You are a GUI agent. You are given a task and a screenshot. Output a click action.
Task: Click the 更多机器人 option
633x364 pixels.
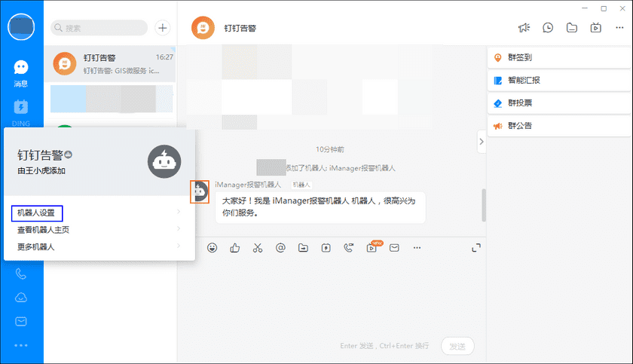click(x=36, y=246)
